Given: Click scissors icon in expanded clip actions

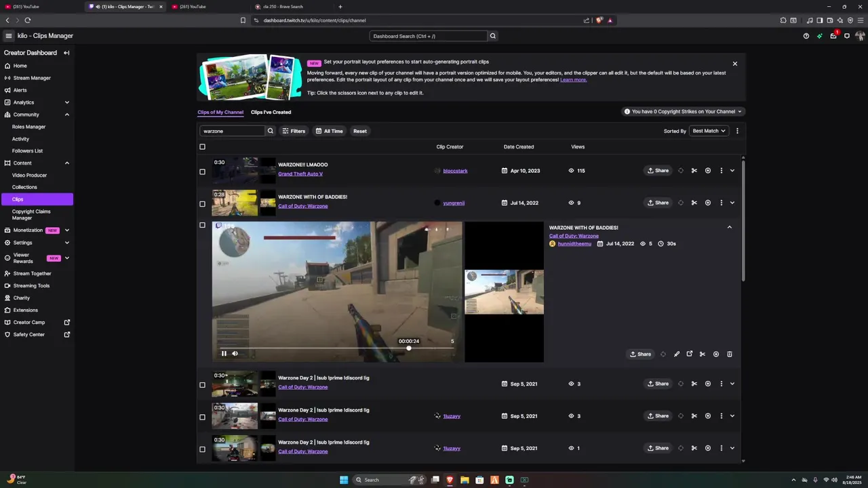Looking at the screenshot, I should pyautogui.click(x=702, y=354).
